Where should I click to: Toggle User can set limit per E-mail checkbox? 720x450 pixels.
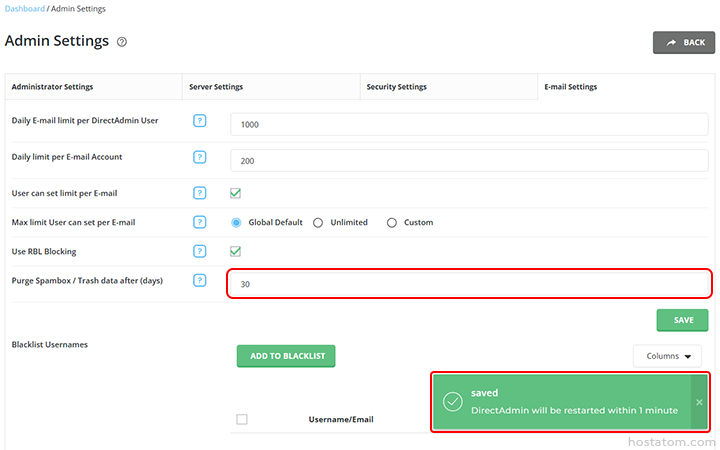pyautogui.click(x=236, y=193)
